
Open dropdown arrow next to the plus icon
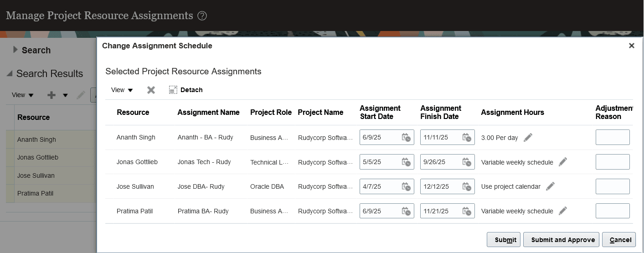(x=65, y=95)
